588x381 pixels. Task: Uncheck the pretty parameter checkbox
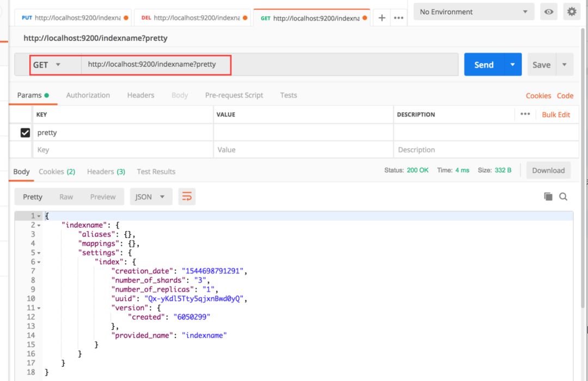[25, 133]
